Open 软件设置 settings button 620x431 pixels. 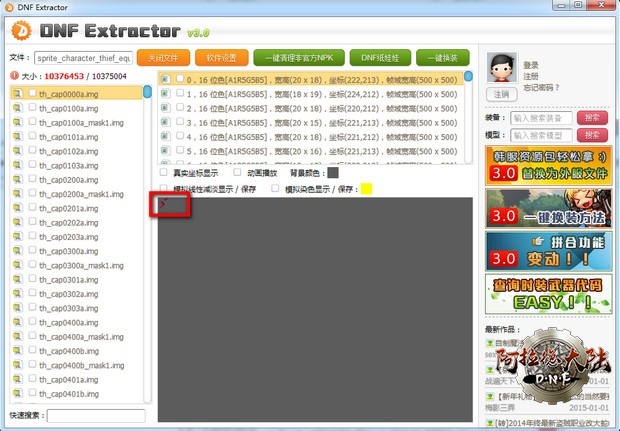(220, 58)
